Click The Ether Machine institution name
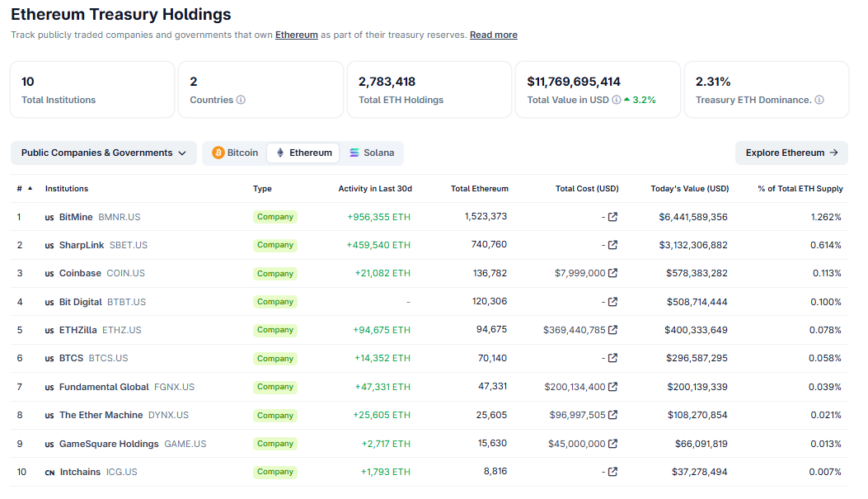This screenshot has width=868, height=499. tap(101, 416)
